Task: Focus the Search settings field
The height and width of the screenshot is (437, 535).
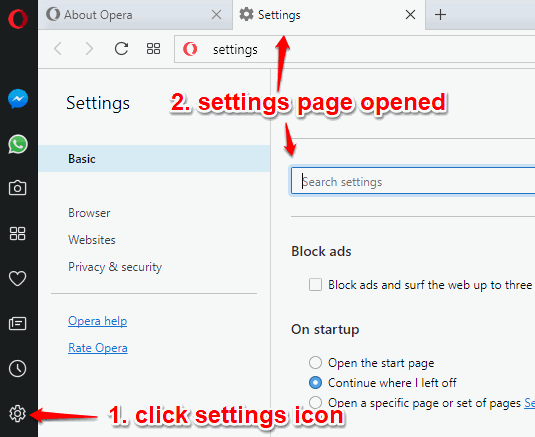Action: [x=413, y=181]
